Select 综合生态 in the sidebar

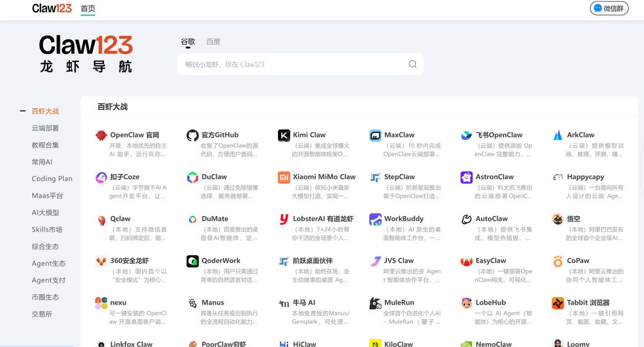pyautogui.click(x=45, y=246)
